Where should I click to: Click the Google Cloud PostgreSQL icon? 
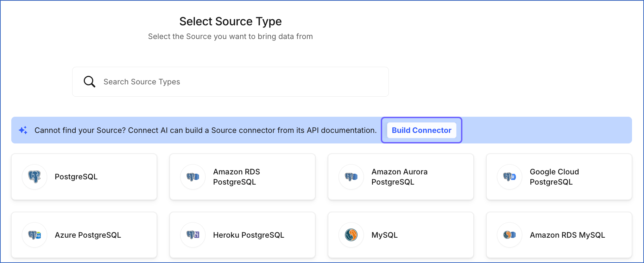pos(510,177)
